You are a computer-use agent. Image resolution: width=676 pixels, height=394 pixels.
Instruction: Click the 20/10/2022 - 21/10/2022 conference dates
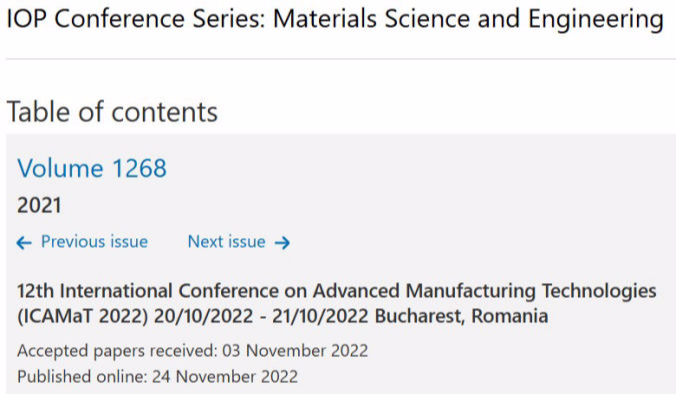tap(261, 316)
